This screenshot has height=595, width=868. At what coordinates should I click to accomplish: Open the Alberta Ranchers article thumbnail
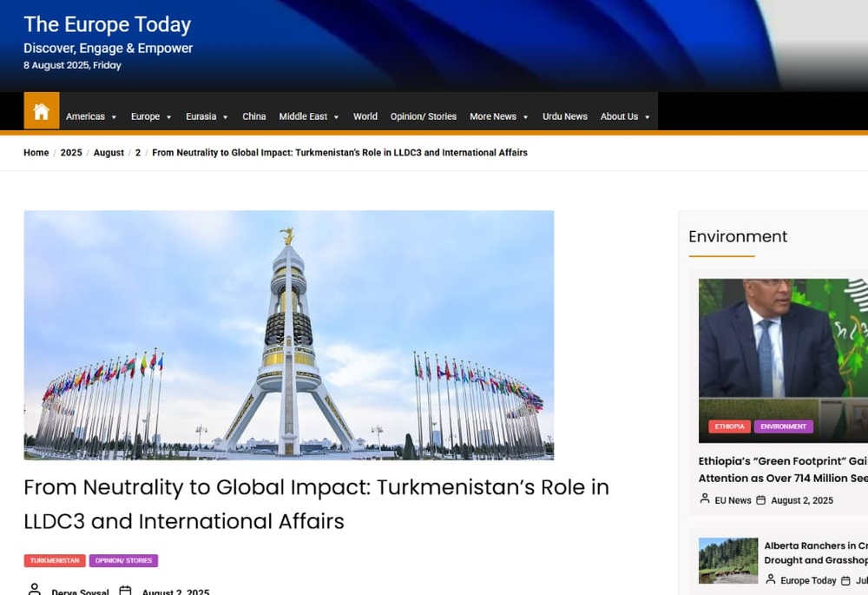tap(727, 560)
